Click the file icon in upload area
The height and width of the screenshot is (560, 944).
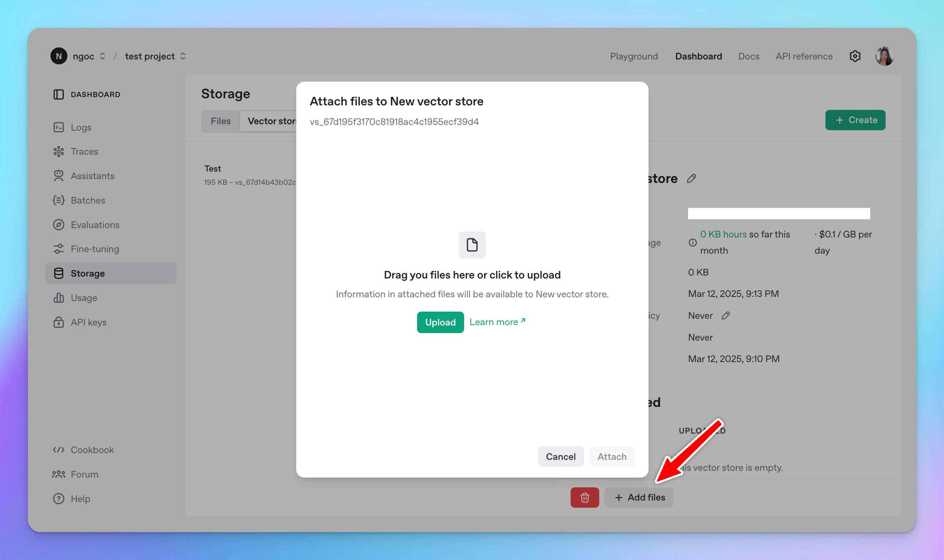(x=472, y=245)
